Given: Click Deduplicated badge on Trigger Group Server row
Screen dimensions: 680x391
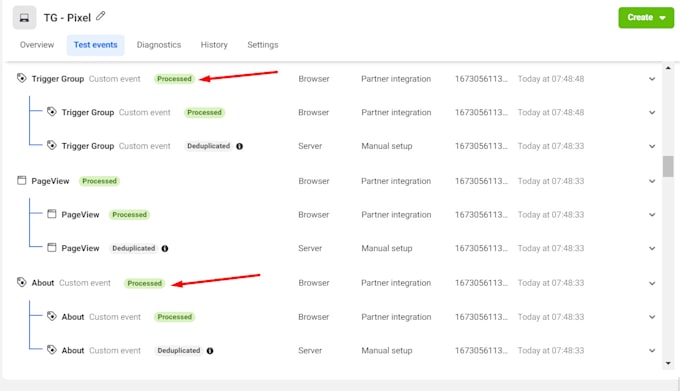Looking at the screenshot, I should [209, 146].
